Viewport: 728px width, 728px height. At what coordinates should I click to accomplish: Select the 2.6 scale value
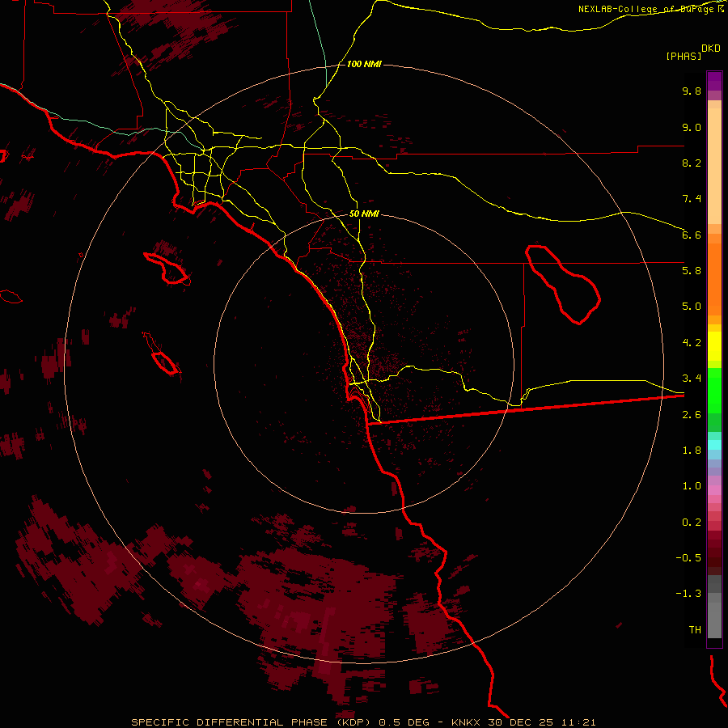point(692,415)
